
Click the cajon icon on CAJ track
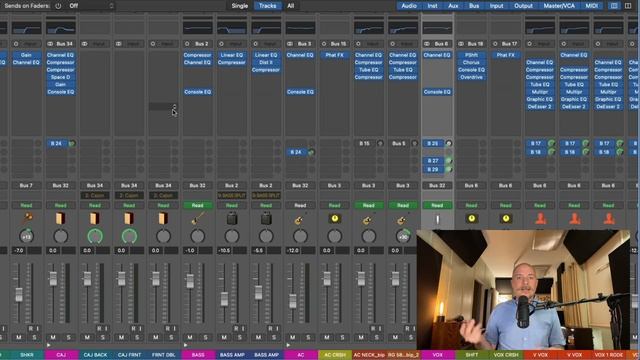60,218
